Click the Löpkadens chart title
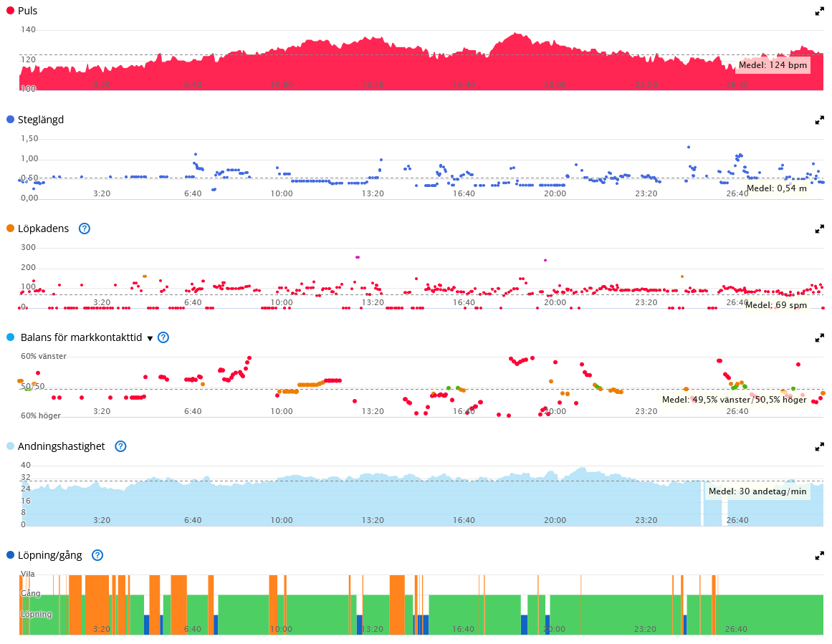This screenshot has width=832, height=644. coord(44,229)
